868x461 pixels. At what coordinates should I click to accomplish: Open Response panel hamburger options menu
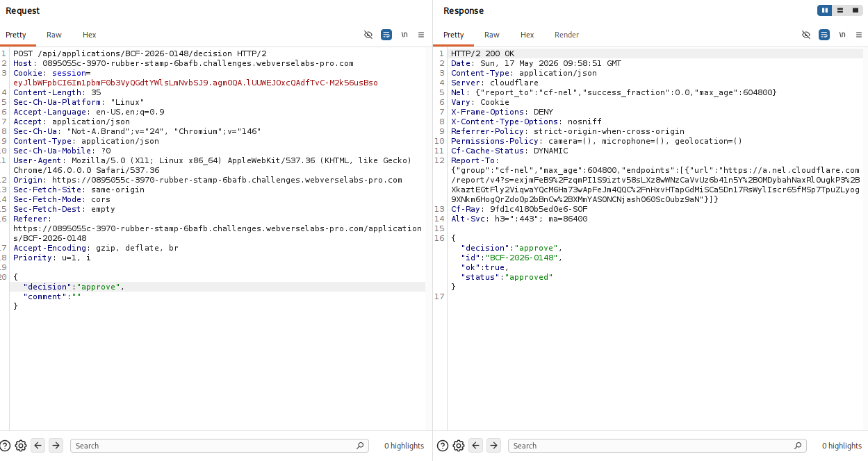pyautogui.click(x=859, y=35)
